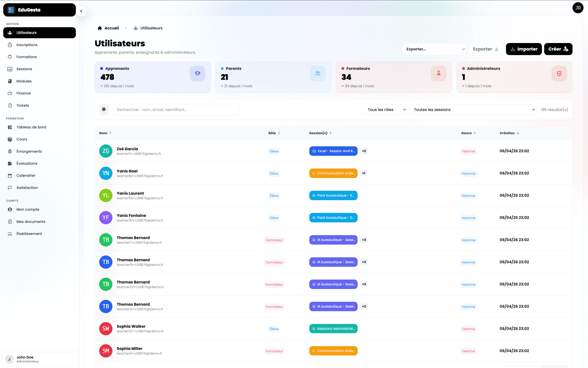The height and width of the screenshot is (368, 588).
Task: Click inside the search users input field
Action: coord(176,109)
